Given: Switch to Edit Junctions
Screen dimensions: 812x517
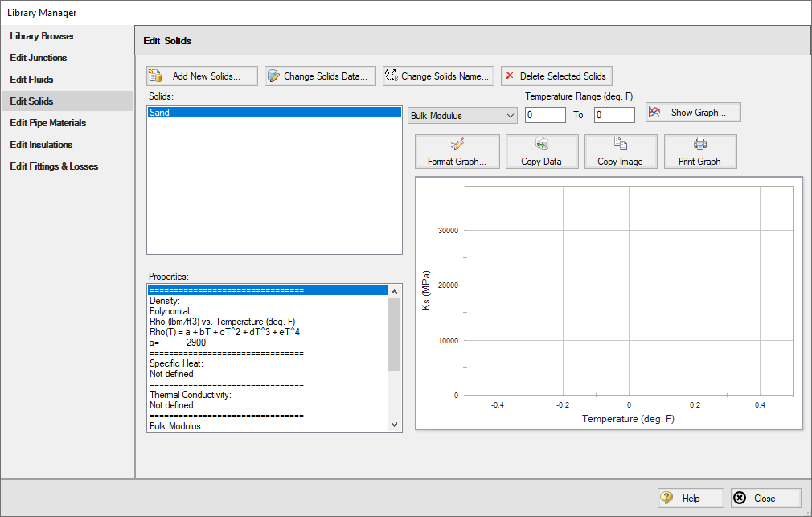Looking at the screenshot, I should pos(39,58).
